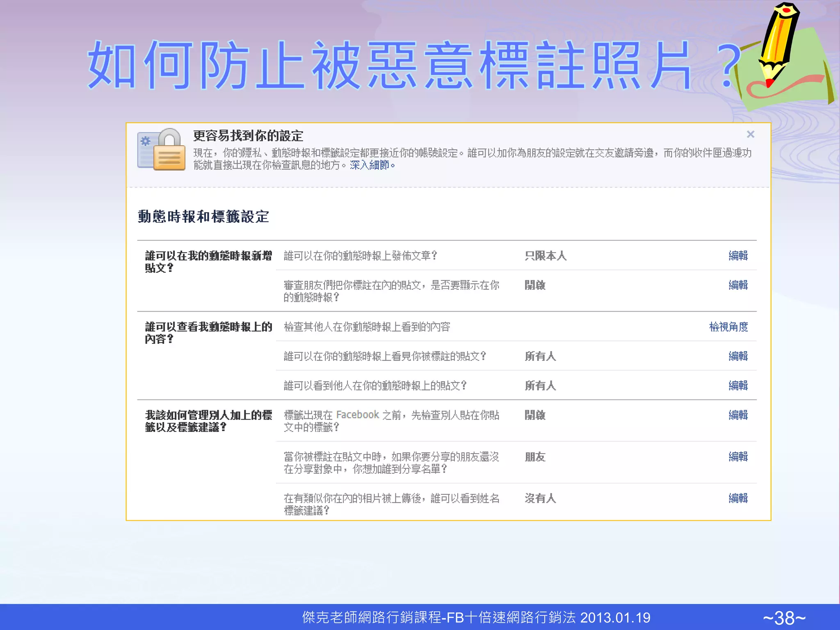Click 所有人 for others' posts visibility
The height and width of the screenshot is (630, 840).
540,386
